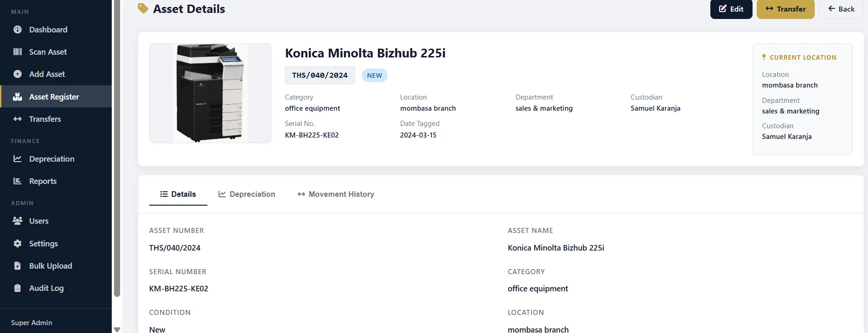The height and width of the screenshot is (333, 868).
Task: Click the sidebar vertical scrollbar
Action: click(117, 148)
